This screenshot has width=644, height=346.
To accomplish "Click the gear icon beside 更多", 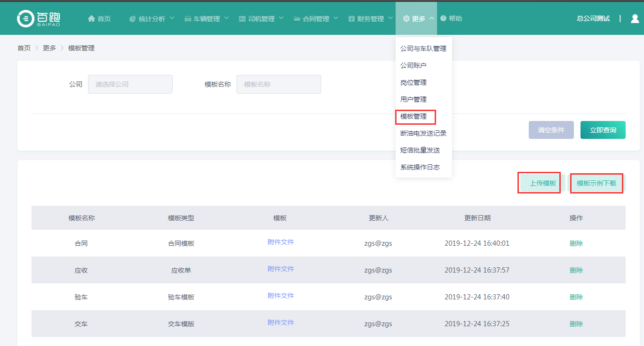I will [406, 19].
